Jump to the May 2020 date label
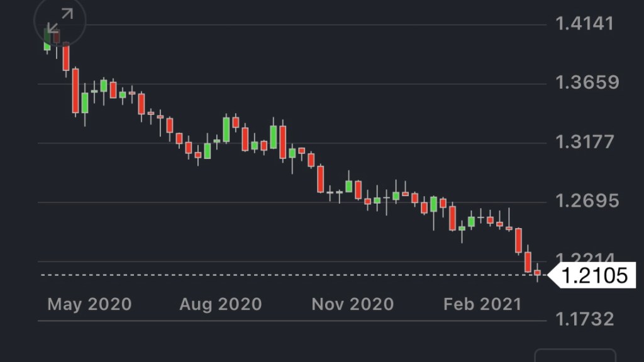 point(89,305)
